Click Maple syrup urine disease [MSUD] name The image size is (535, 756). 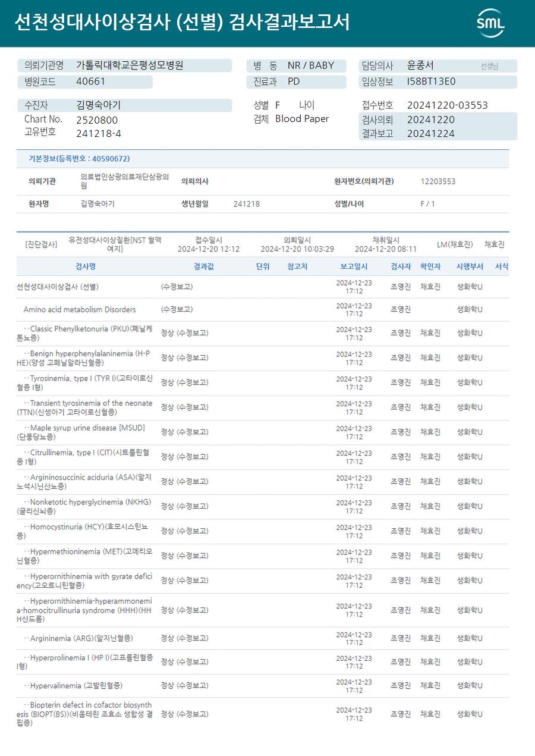[x=81, y=432]
